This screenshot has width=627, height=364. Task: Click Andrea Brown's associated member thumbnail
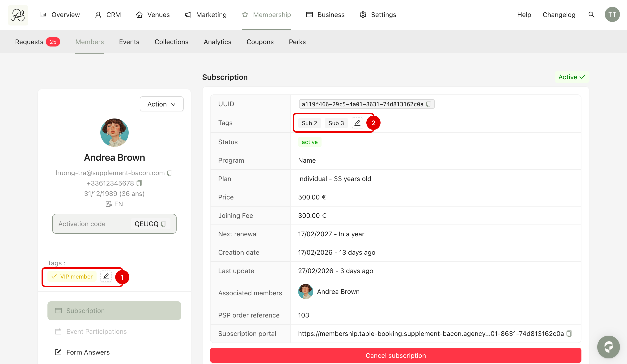pyautogui.click(x=305, y=292)
